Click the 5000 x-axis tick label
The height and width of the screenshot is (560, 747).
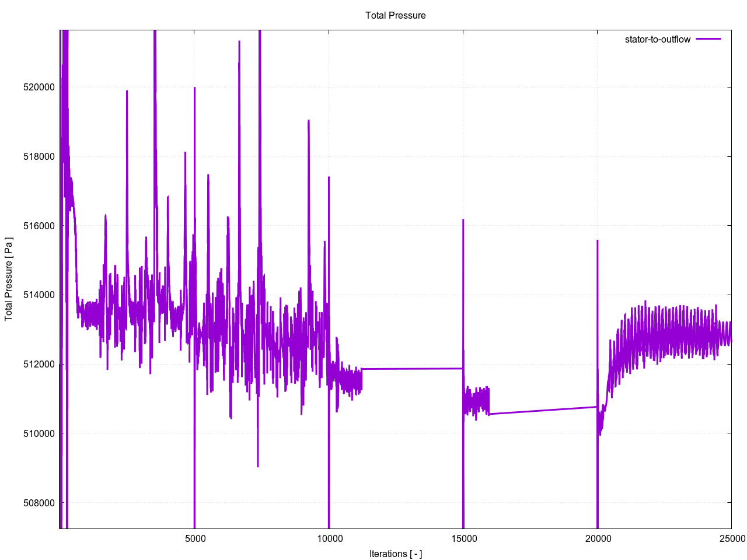click(195, 538)
